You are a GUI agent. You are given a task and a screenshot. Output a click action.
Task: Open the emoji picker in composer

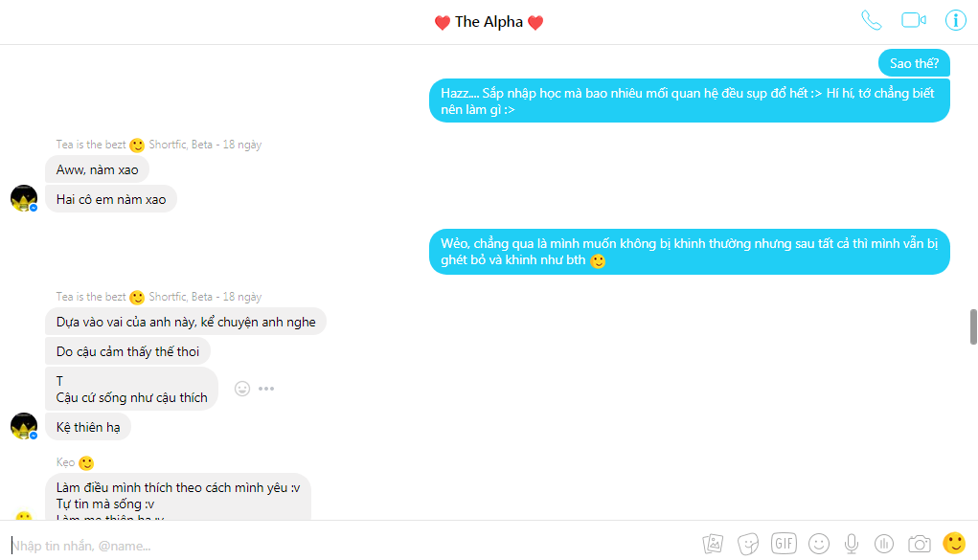819,544
